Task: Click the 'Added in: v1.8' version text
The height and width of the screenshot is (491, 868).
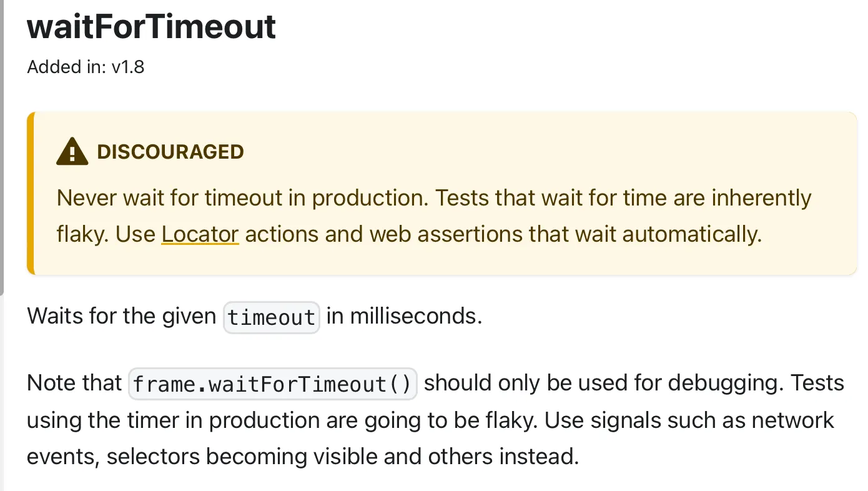Action: point(86,67)
